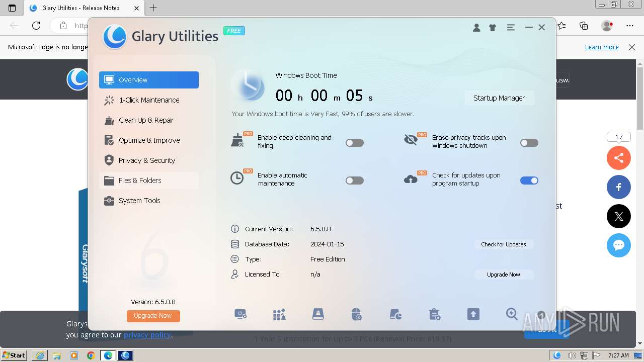Open the Registry Cleaner icon in the bottom toolbar
Viewport: 644px width, 362px height.
279,315
